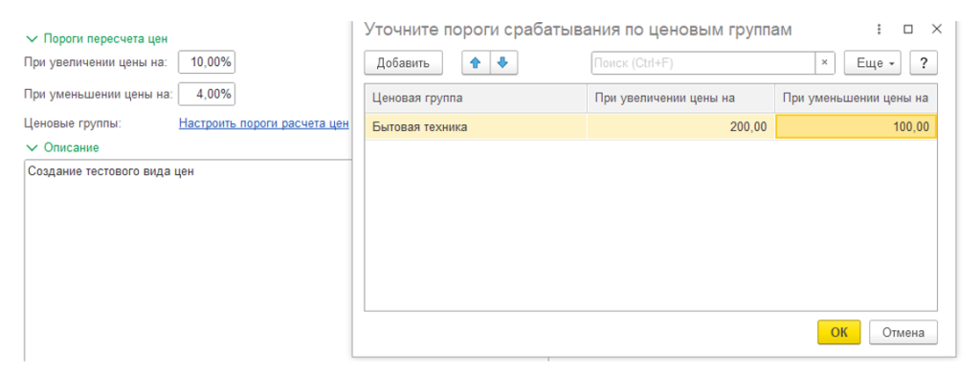The image size is (980, 374).
Task: Select the Бытовая техника cell
Action: [x=476, y=127]
